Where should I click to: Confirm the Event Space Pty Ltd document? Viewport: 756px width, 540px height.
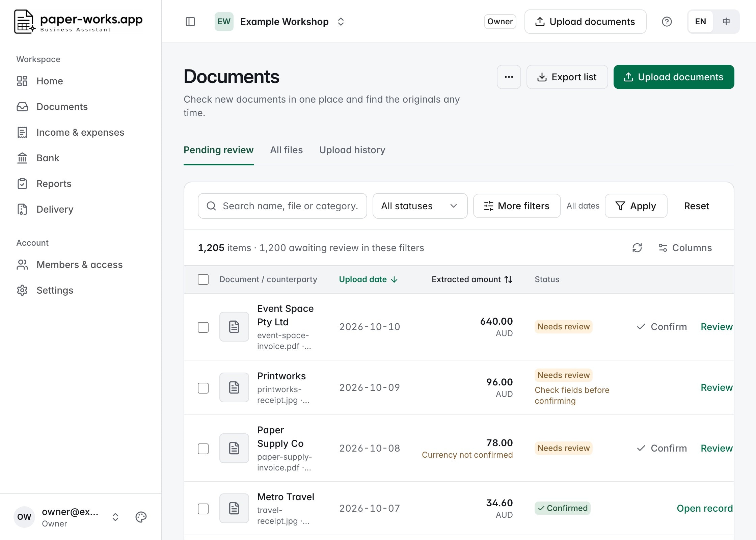661,327
